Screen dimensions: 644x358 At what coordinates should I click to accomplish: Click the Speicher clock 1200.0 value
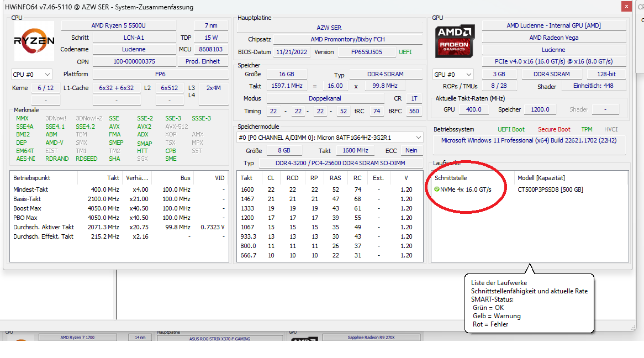(540, 109)
